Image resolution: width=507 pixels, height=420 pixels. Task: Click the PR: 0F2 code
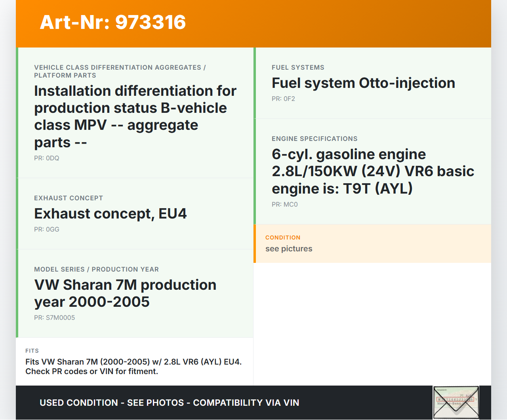point(283,99)
